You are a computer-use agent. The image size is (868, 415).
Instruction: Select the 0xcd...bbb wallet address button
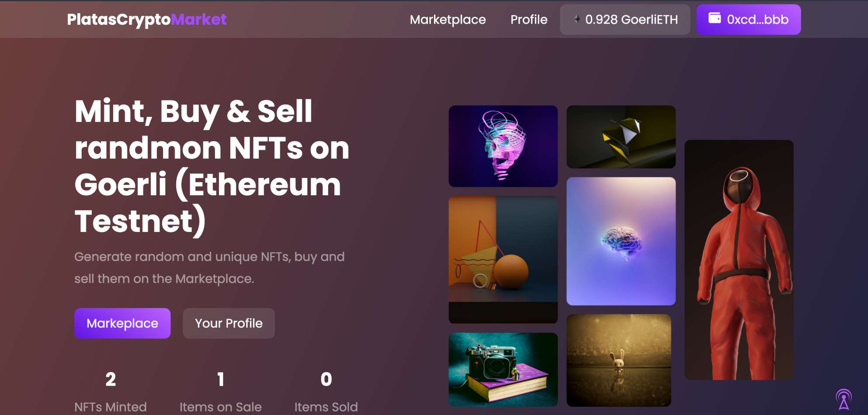tap(748, 19)
